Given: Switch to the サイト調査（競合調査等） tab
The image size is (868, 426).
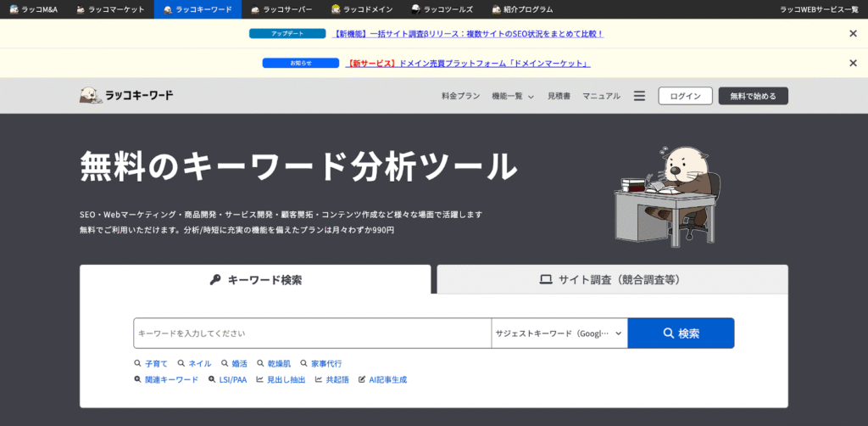Looking at the screenshot, I should pos(612,279).
